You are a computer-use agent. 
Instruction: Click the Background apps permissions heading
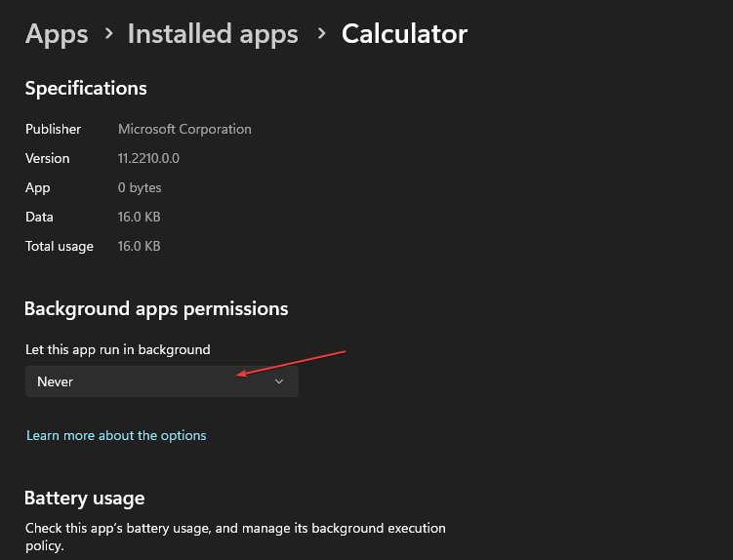coord(156,308)
